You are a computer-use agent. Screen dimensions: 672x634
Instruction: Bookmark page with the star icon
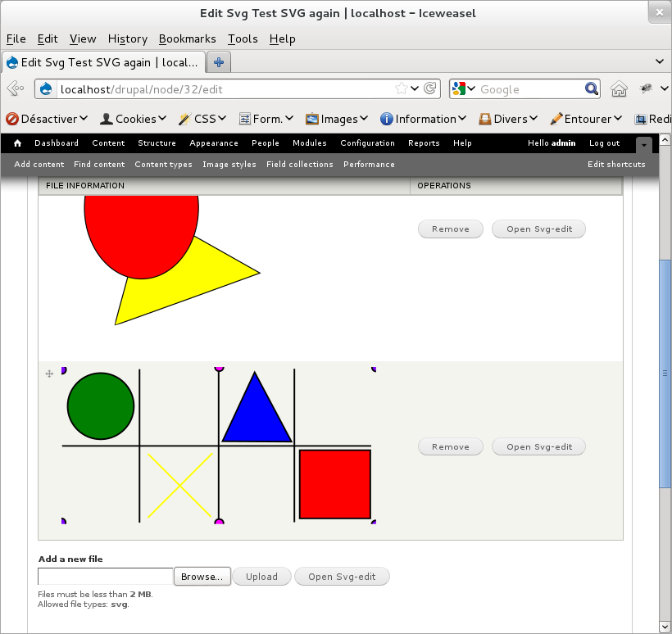(401, 89)
